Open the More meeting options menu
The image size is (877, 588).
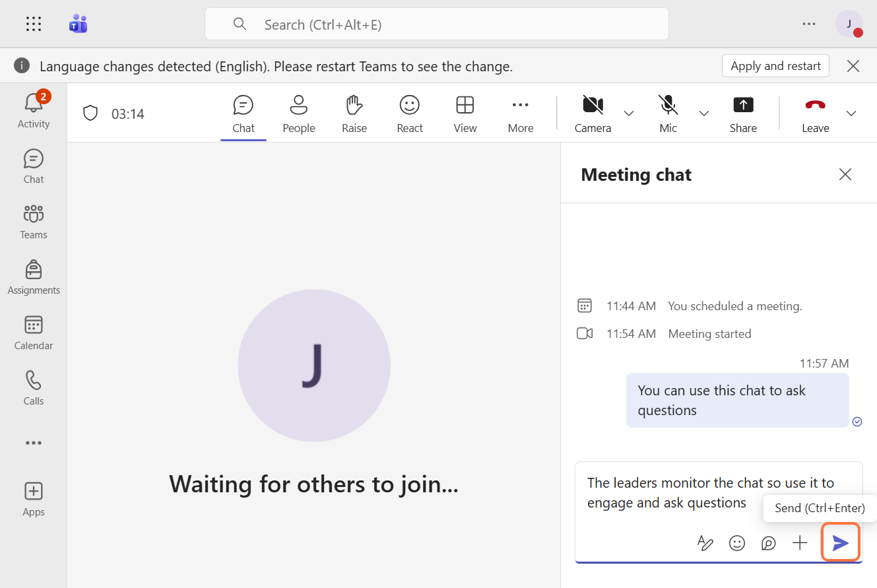coord(521,112)
